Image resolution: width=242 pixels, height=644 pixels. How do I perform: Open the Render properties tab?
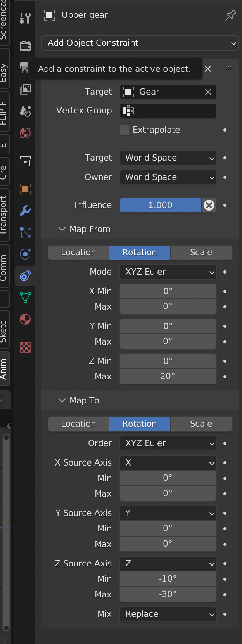coord(25,46)
